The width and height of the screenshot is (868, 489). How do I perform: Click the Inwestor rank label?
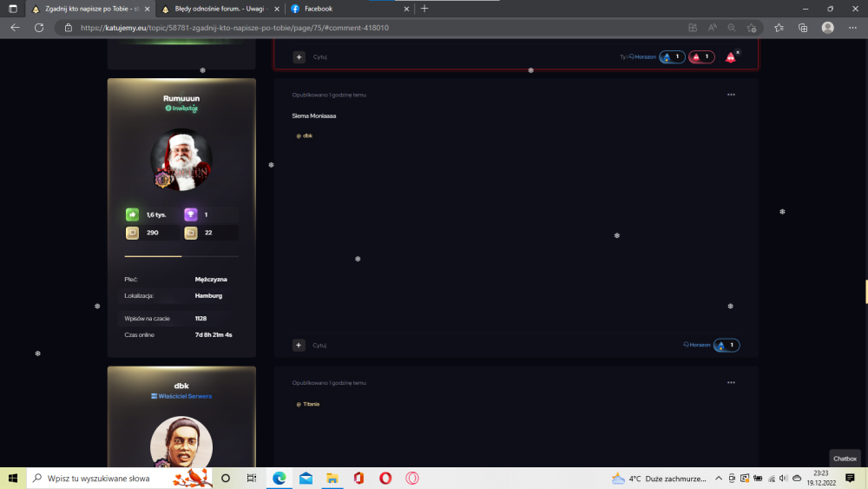pos(181,109)
